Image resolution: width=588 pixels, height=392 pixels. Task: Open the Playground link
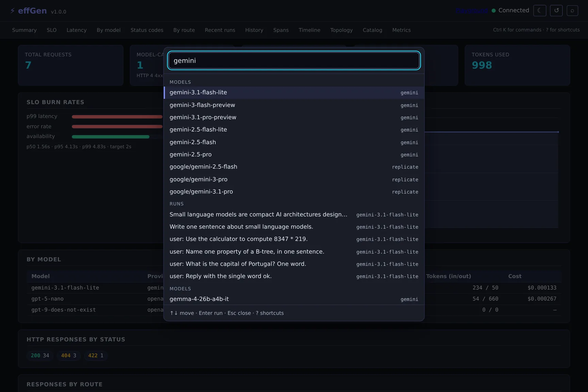click(472, 11)
